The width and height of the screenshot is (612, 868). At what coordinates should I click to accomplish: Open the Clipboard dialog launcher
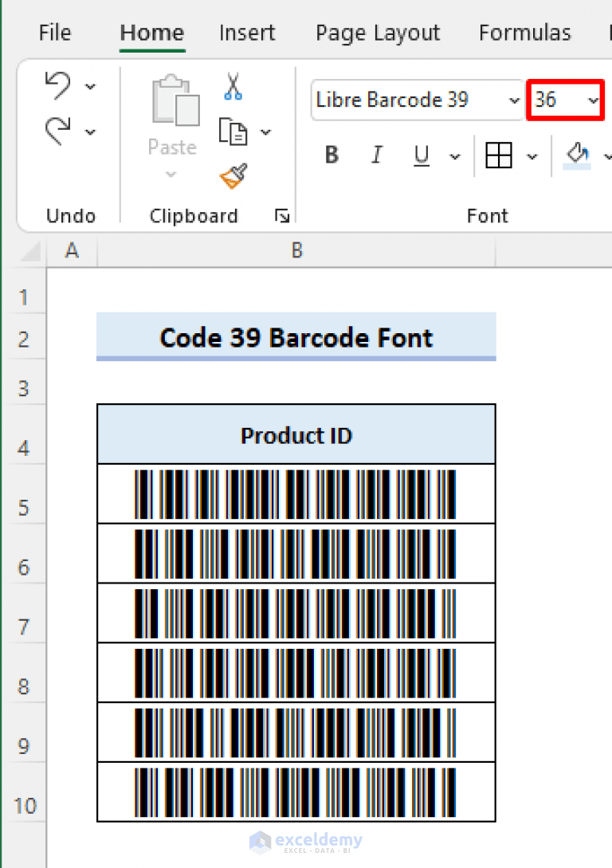point(282,215)
